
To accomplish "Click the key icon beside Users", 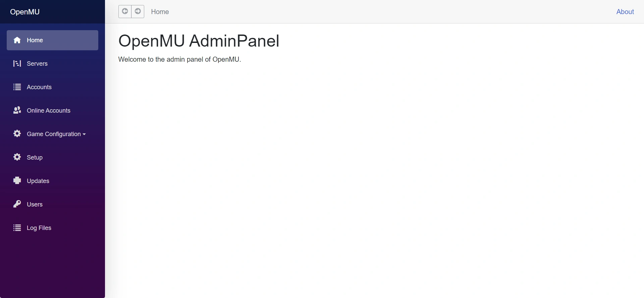I will pyautogui.click(x=17, y=204).
